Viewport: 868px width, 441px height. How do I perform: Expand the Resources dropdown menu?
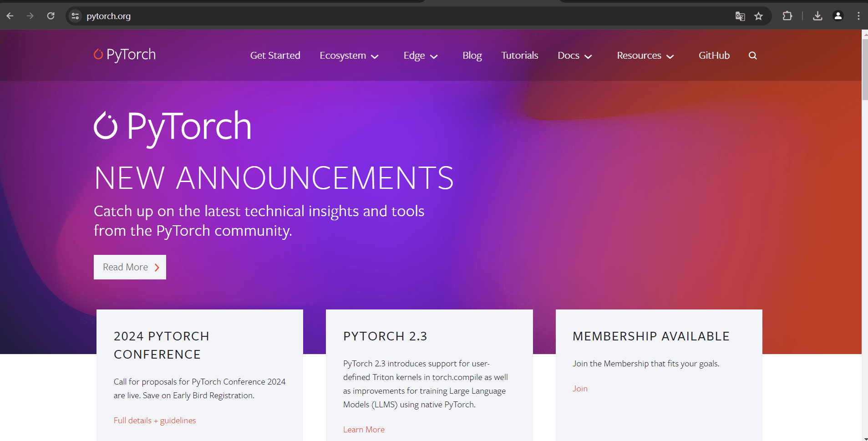(x=645, y=56)
